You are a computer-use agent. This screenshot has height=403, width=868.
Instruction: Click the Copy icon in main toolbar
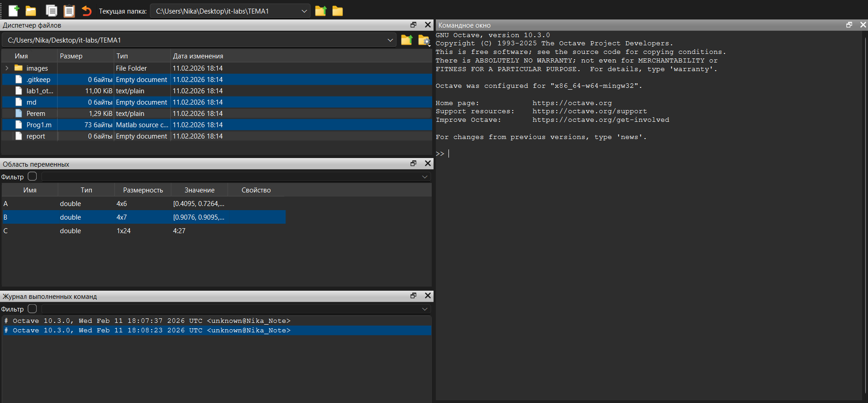(x=52, y=11)
